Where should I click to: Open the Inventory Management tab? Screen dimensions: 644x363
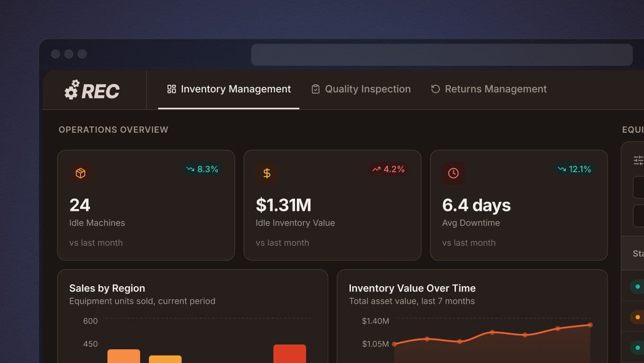[229, 89]
